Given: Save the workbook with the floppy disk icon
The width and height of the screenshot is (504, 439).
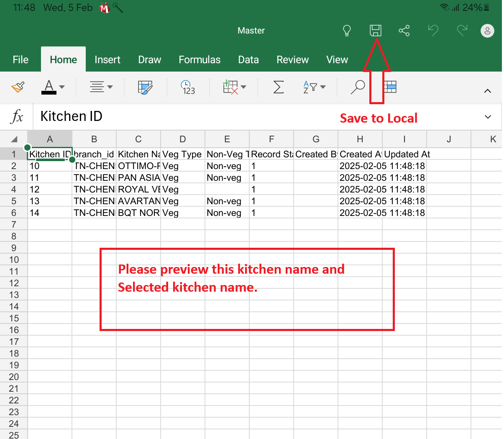Looking at the screenshot, I should click(x=376, y=31).
